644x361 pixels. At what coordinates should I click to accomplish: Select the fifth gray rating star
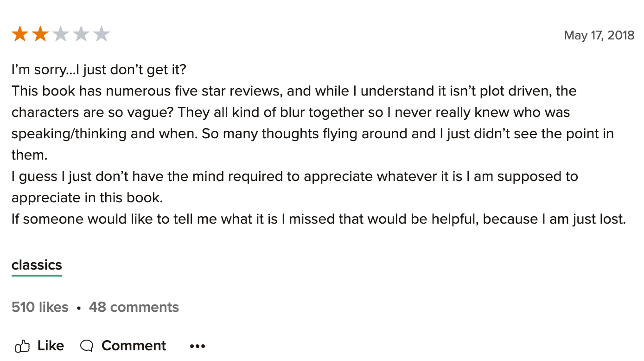pos(102,35)
